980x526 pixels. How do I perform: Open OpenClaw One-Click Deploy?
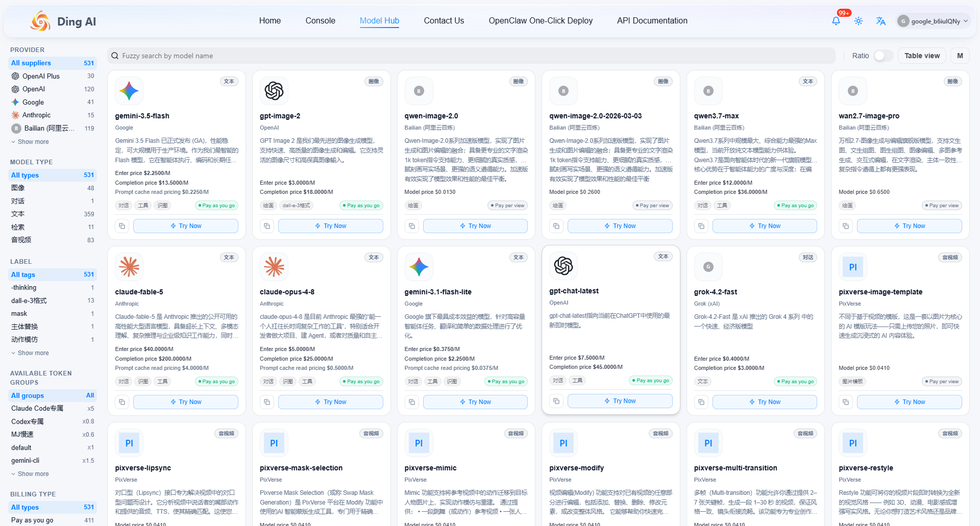click(541, 21)
